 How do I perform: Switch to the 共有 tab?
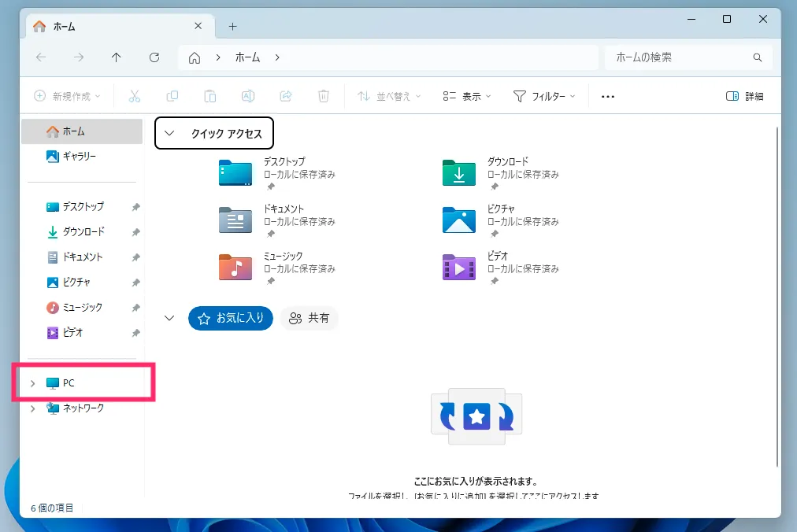click(309, 318)
